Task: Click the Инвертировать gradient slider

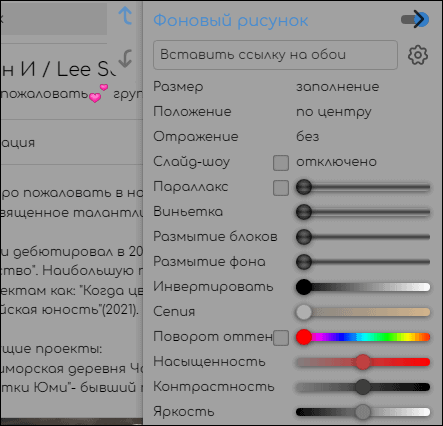Action: pos(363,287)
